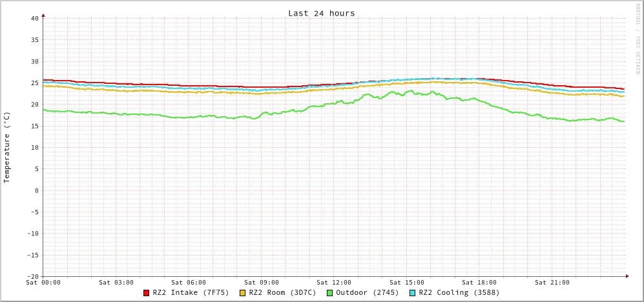Click the green Outdoor legend swatch
Viewport: 644px width, 302px height.
(329, 293)
